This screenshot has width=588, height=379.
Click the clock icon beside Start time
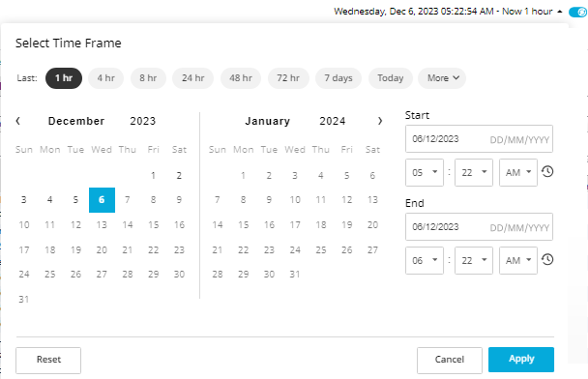tap(547, 172)
